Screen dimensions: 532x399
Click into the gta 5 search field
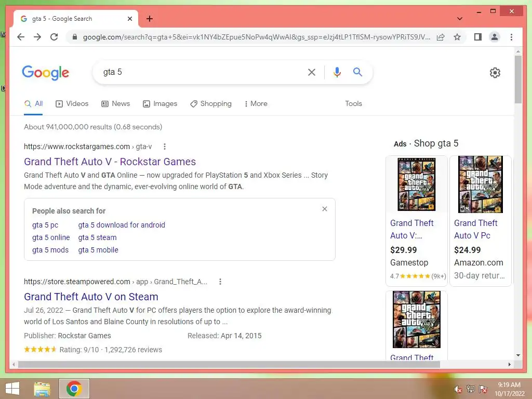point(200,72)
